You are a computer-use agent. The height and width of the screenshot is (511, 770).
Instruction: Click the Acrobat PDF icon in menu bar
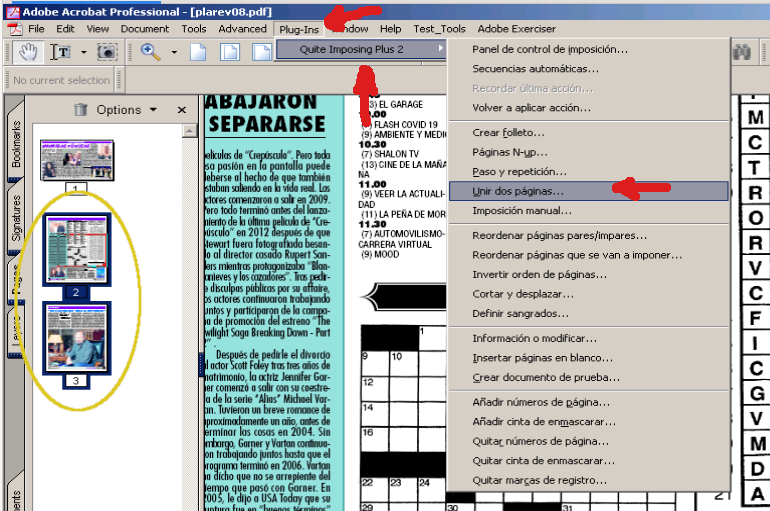(16, 30)
